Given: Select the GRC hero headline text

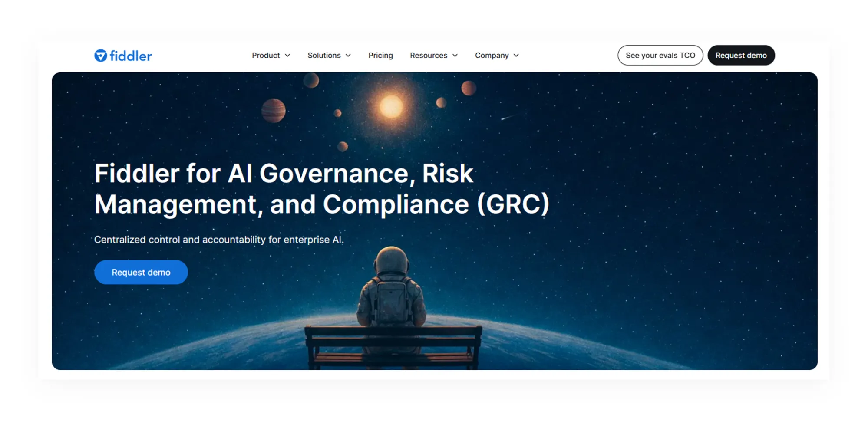Looking at the screenshot, I should [x=322, y=189].
